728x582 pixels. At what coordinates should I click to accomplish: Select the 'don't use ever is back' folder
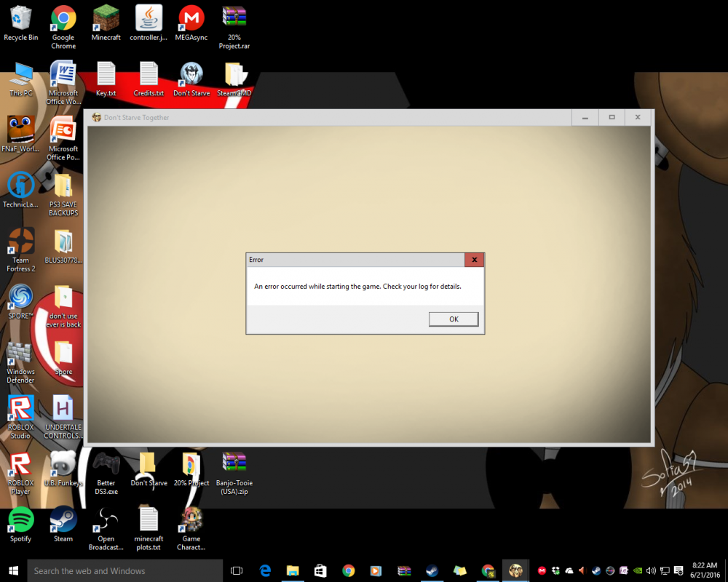63,306
